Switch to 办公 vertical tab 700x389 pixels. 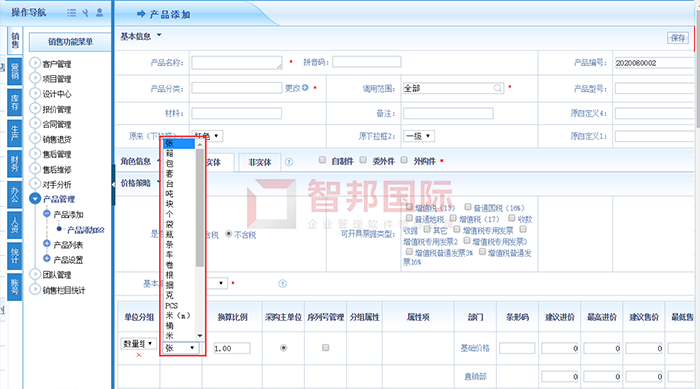tap(15, 194)
